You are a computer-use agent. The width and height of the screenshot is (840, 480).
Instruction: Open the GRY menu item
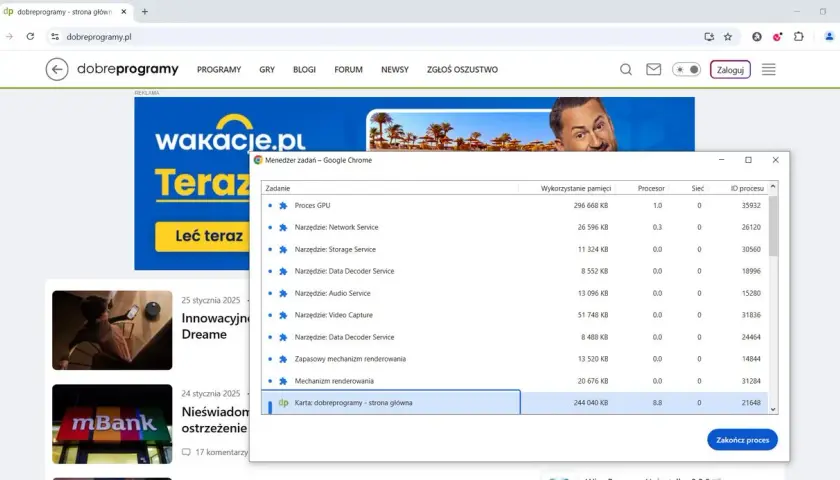pyautogui.click(x=267, y=70)
